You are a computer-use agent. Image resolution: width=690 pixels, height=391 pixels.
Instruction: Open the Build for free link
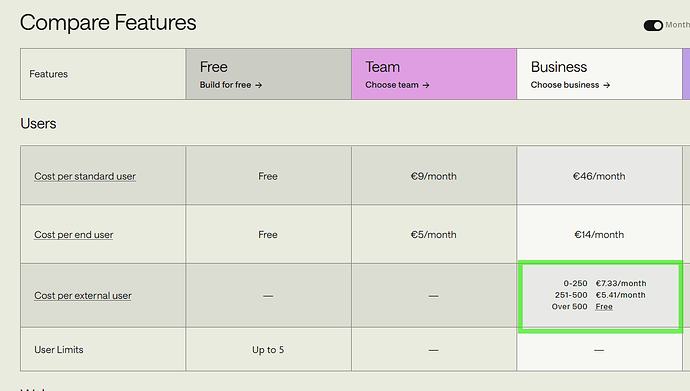(x=231, y=85)
